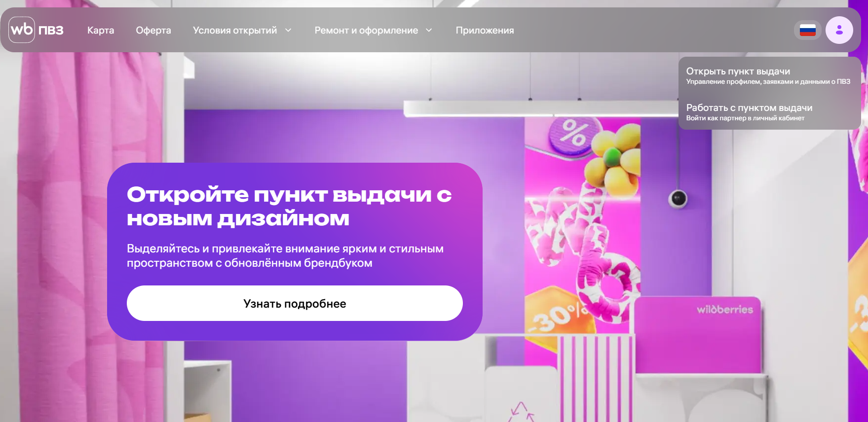The height and width of the screenshot is (422, 868).
Task: Open the Оферта page
Action: pyautogui.click(x=153, y=30)
